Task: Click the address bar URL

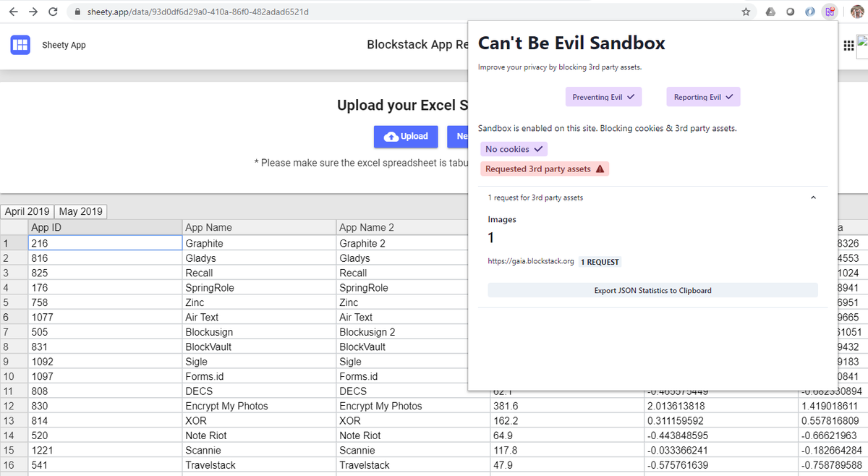Action: coord(197,12)
